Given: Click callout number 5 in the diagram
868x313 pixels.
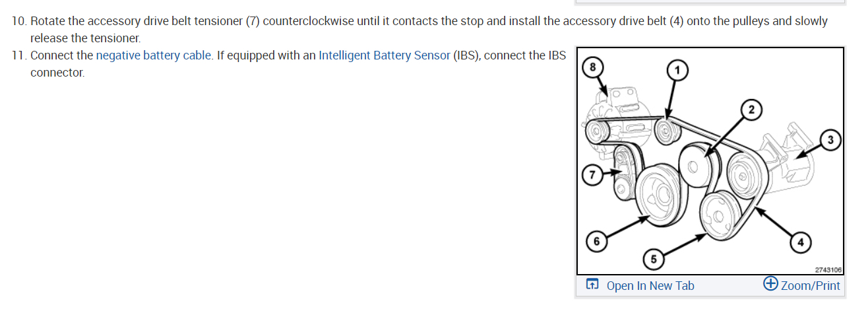Looking at the screenshot, I should point(653,259).
